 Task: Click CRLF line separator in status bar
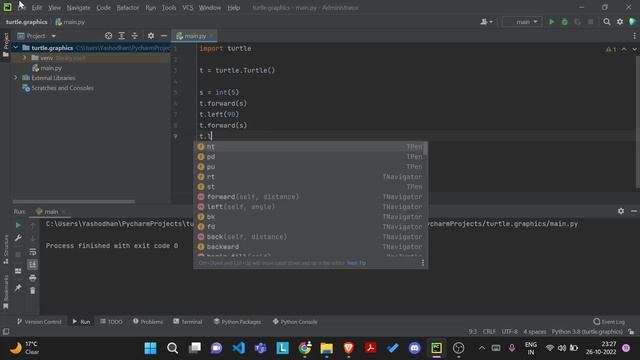(489, 332)
